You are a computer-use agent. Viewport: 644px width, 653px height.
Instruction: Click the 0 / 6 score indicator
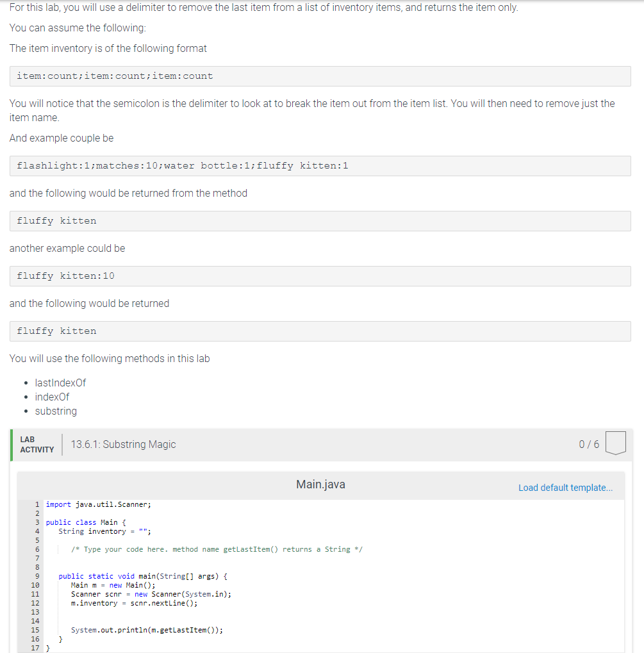[588, 443]
